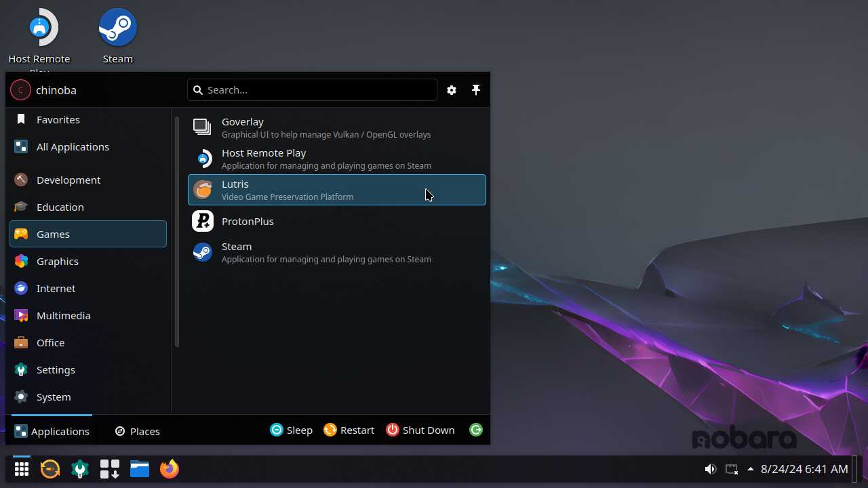Open the Education category
This screenshot has width=868, height=488.
point(88,207)
